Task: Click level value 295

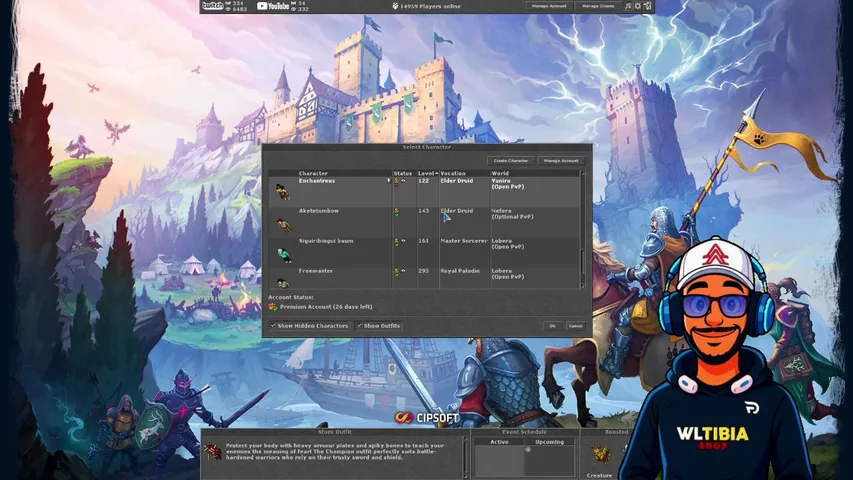Action: coord(424,270)
